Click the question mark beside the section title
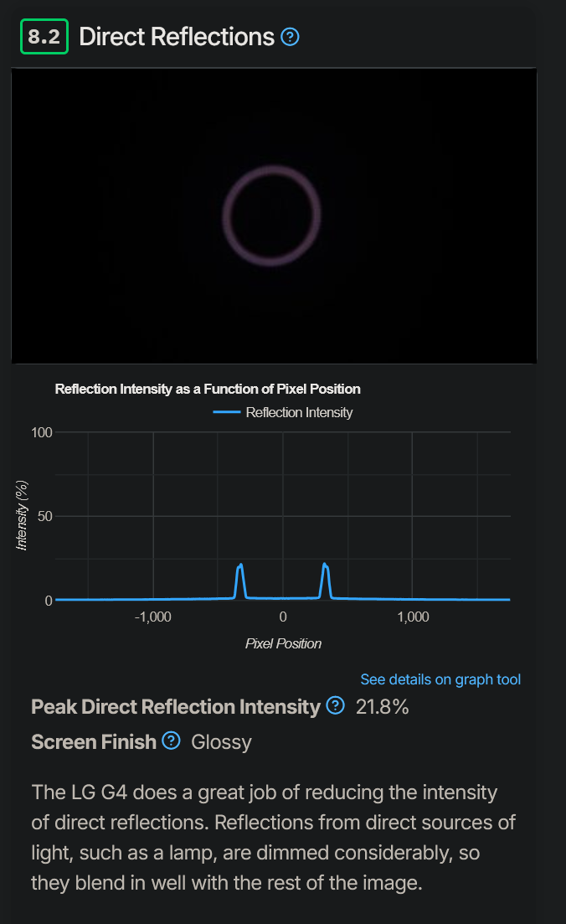Viewport: 566px width, 924px height. [290, 37]
